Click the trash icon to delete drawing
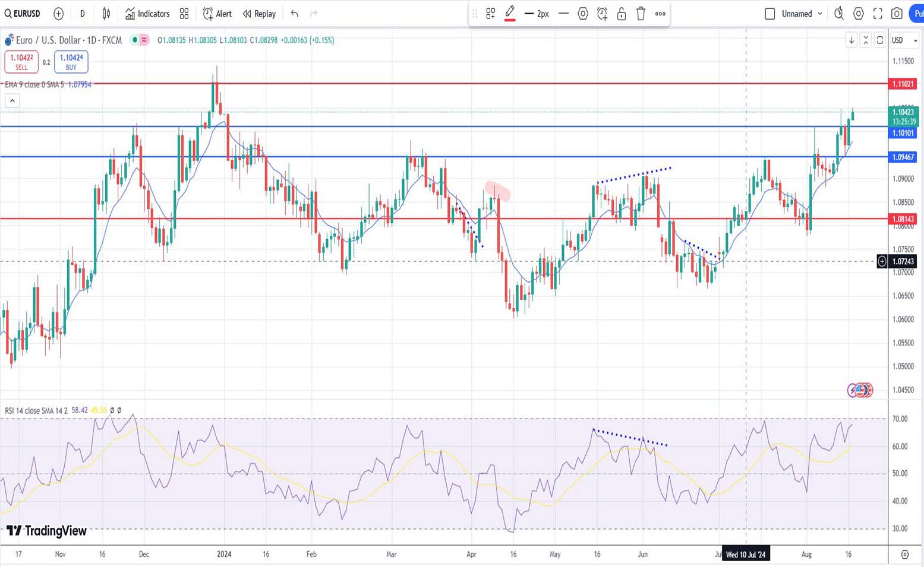 pos(641,14)
